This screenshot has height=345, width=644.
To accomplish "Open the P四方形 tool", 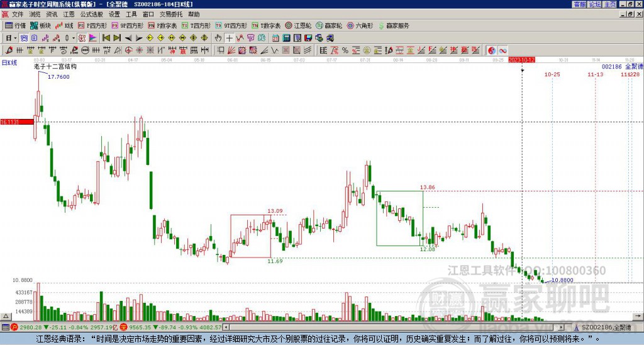I will pos(92,25).
